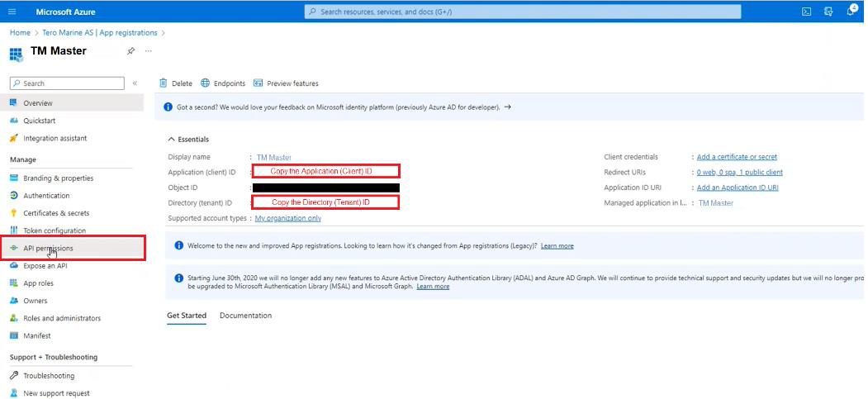This screenshot has height=399, width=868.
Task: Switch to the Documentation tab
Action: click(245, 316)
